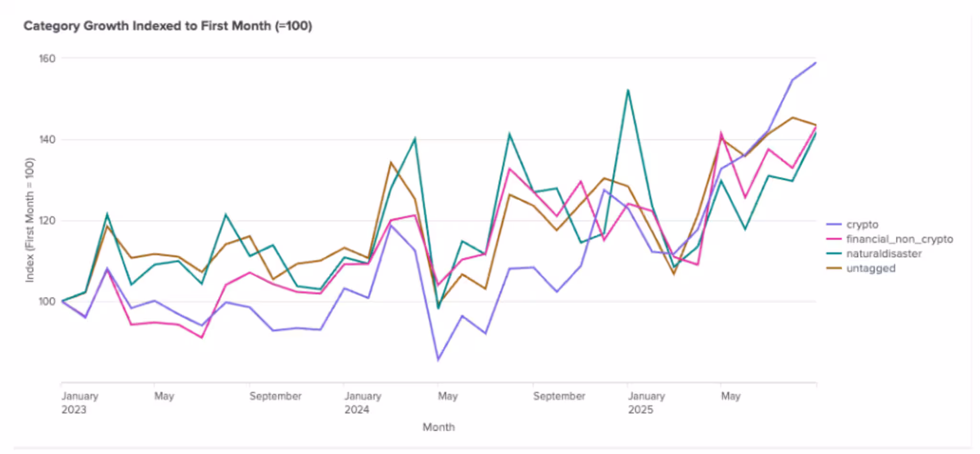The image size is (980, 454).
Task: Toggle the crypto series in legend
Action: coord(862,225)
